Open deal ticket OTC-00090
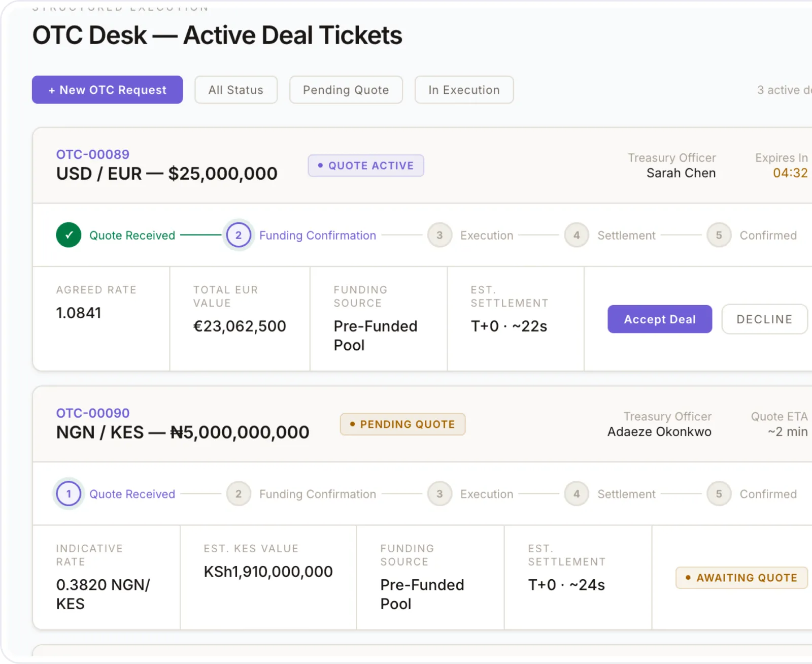This screenshot has height=664, width=812. click(x=93, y=413)
